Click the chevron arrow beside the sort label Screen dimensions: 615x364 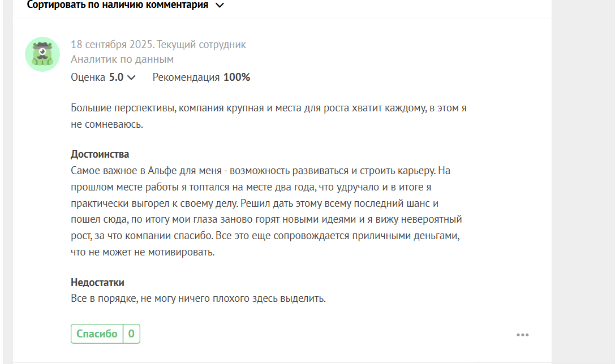220,6
